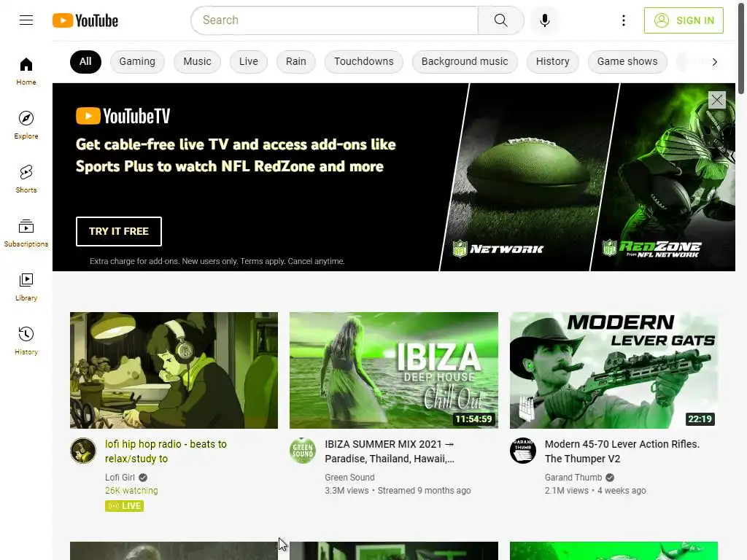
Task: Click the YouTube logo
Action: pyautogui.click(x=85, y=20)
